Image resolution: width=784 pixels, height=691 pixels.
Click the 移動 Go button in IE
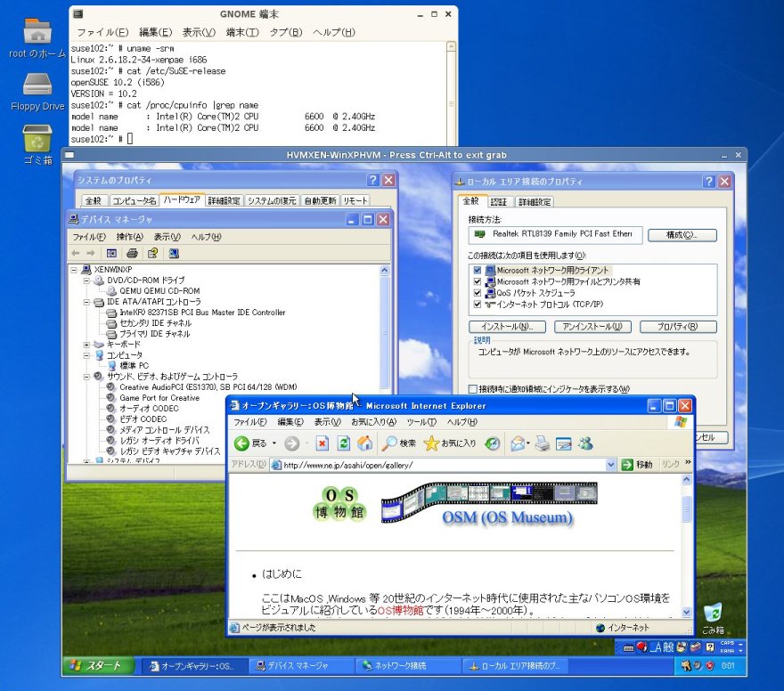coord(637,465)
